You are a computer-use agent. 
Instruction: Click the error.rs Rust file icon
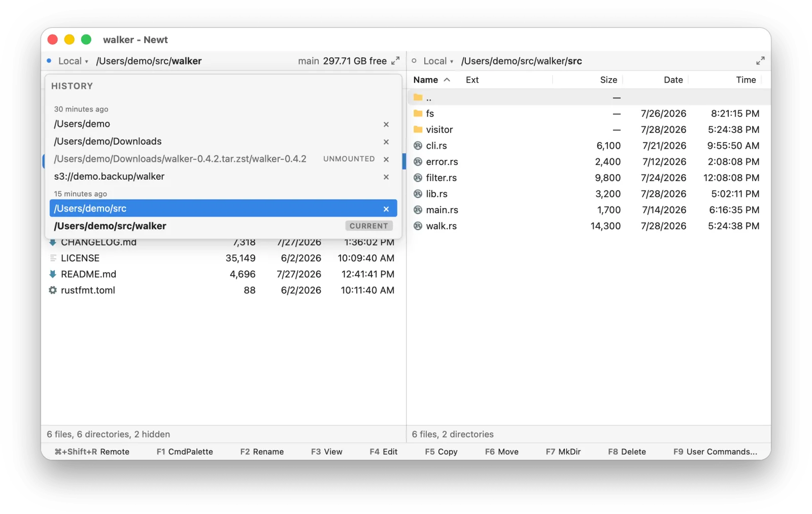coord(418,161)
